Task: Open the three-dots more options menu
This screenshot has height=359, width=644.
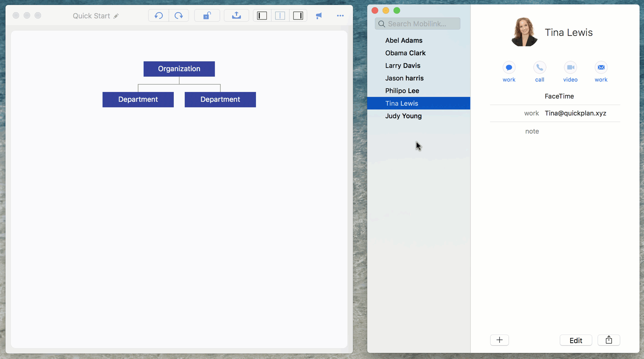Action: tap(340, 16)
